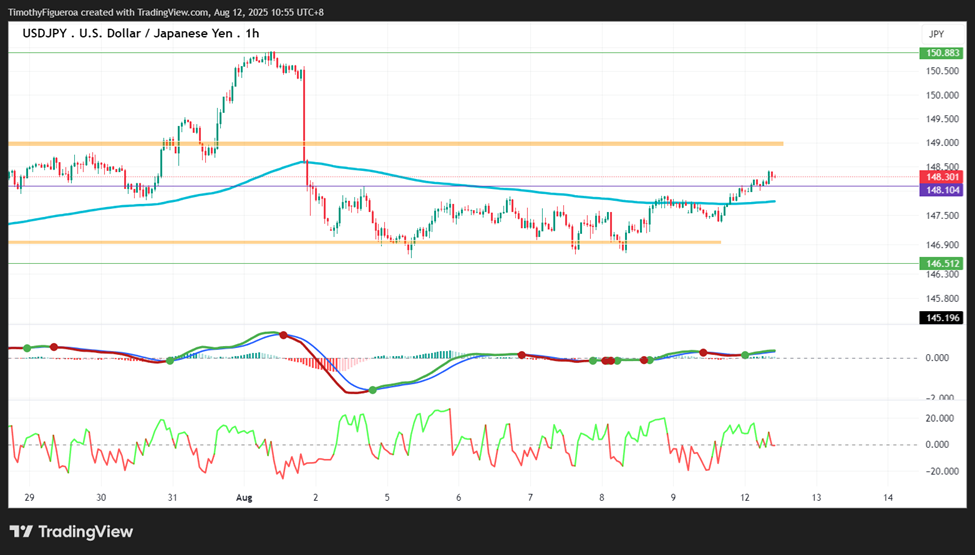Click the 13 date label on time axis
Viewport: 975px width, 555px height.
point(816,497)
